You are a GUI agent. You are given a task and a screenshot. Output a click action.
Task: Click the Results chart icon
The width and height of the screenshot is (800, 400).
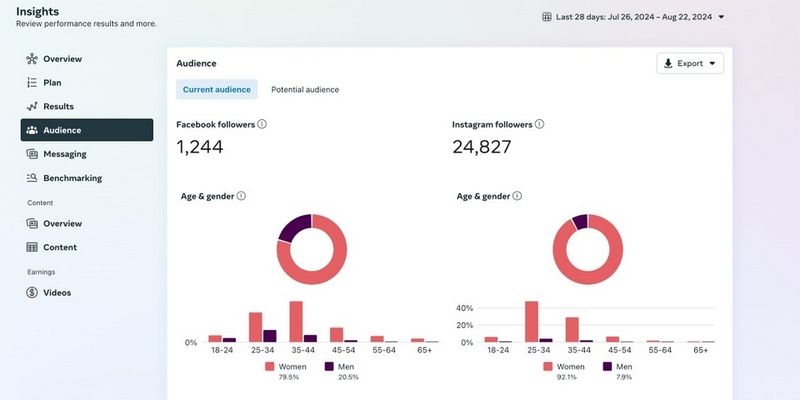coord(32,107)
